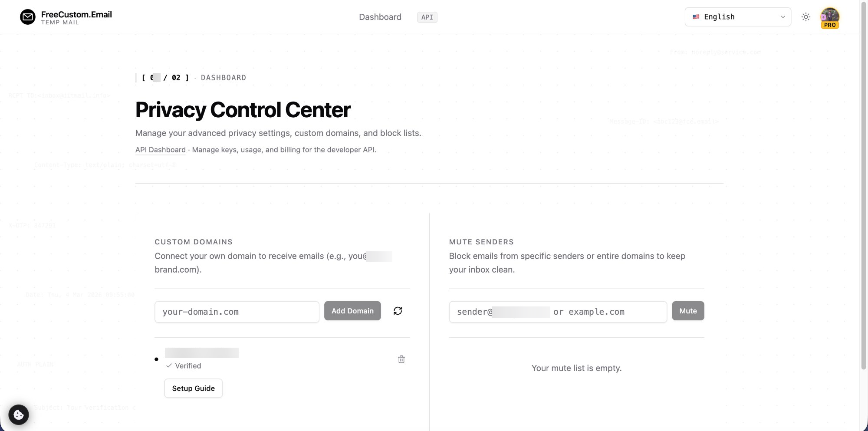Click the Mute button
The height and width of the screenshot is (431, 868).
(x=688, y=311)
